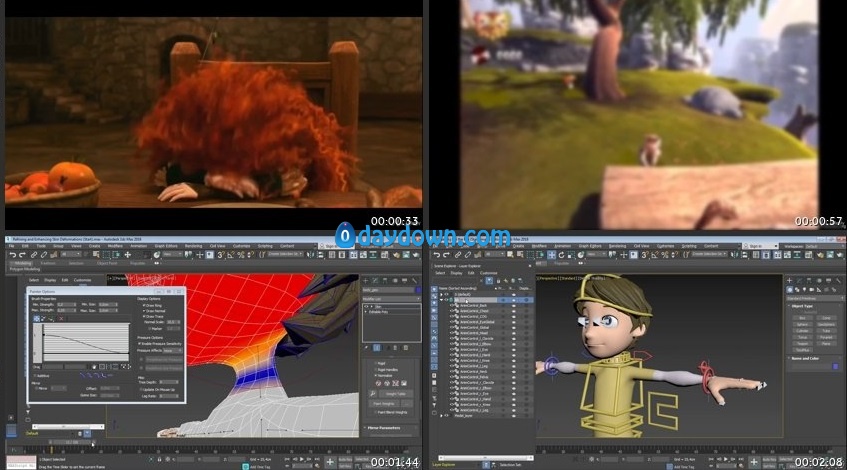Click Align tool in right window toolbar
847x470 pixels.
click(x=744, y=254)
